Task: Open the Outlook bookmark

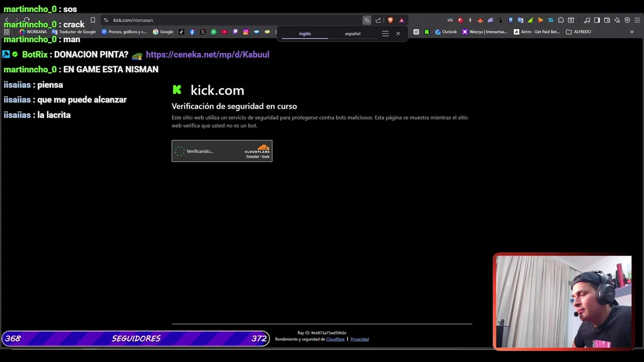Action: tap(446, 32)
